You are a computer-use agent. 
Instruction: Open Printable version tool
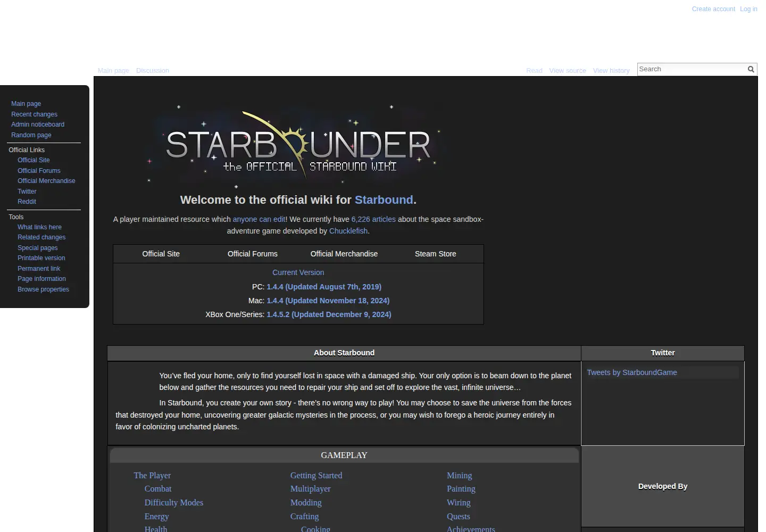coord(41,258)
